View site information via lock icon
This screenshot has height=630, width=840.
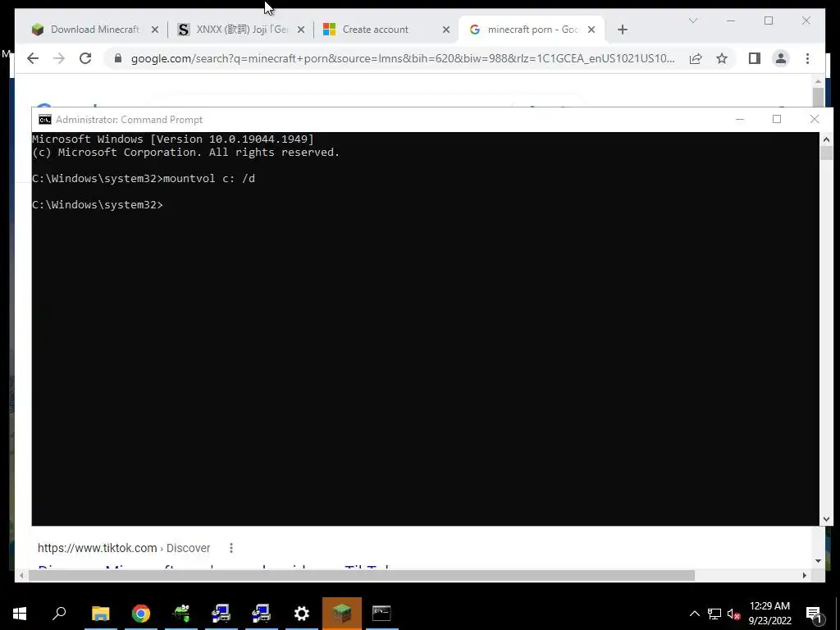tap(118, 58)
